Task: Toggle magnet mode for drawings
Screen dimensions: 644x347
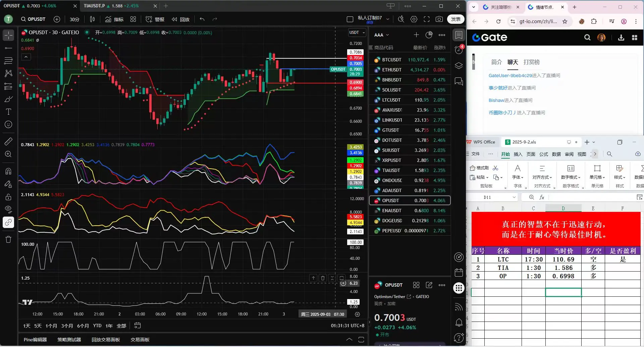Action: (8, 171)
